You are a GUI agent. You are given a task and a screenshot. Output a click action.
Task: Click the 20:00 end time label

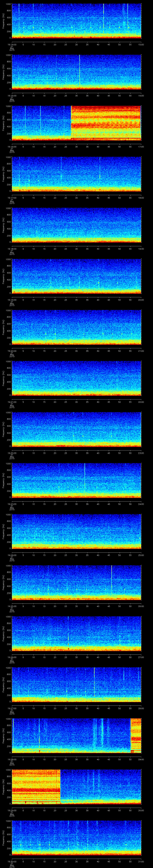click(141, 300)
